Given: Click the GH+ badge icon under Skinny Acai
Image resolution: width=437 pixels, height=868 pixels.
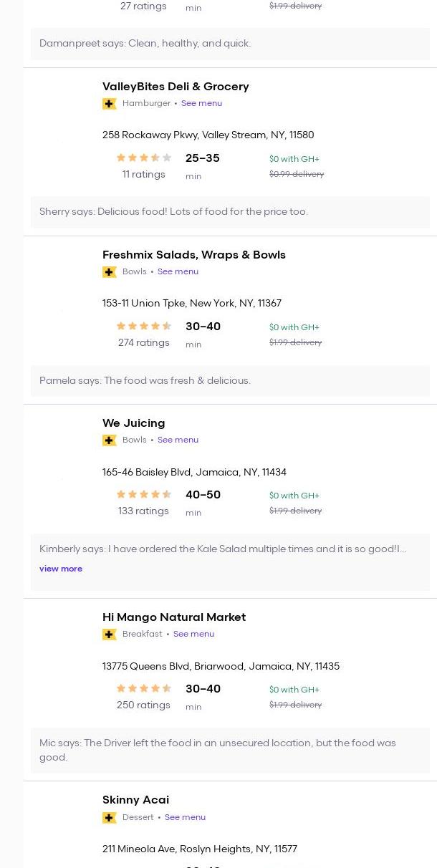Looking at the screenshot, I should [109, 818].
